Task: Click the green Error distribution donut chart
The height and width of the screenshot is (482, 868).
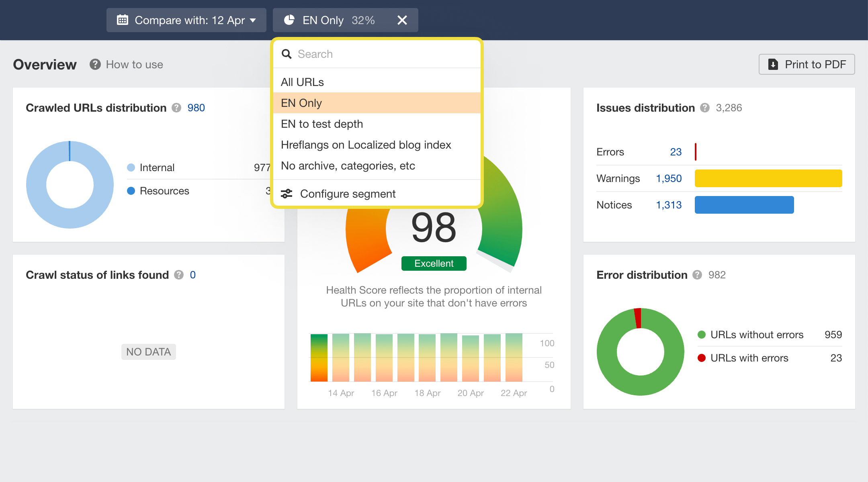Action: [641, 352]
